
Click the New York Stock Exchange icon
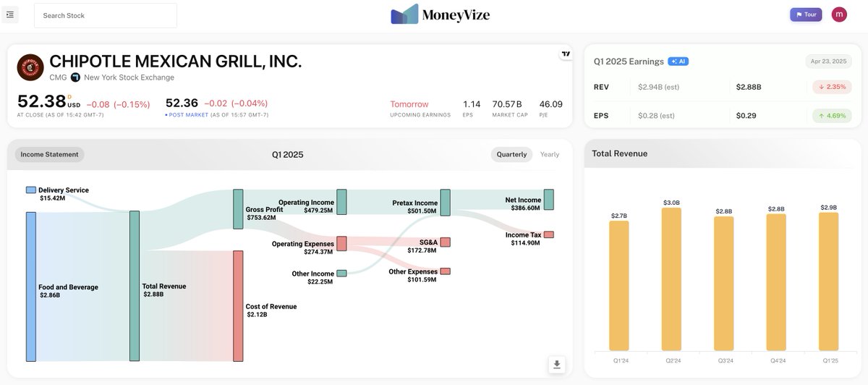tap(75, 77)
